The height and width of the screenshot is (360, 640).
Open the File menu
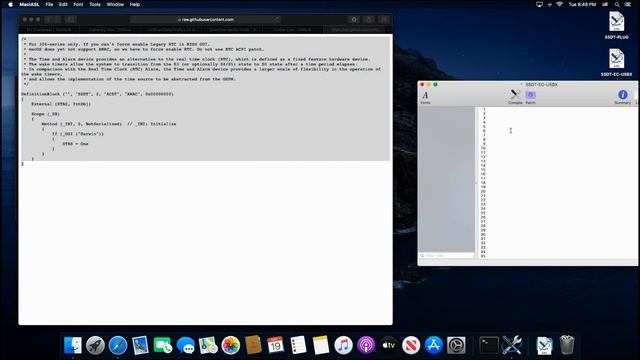coord(49,4)
